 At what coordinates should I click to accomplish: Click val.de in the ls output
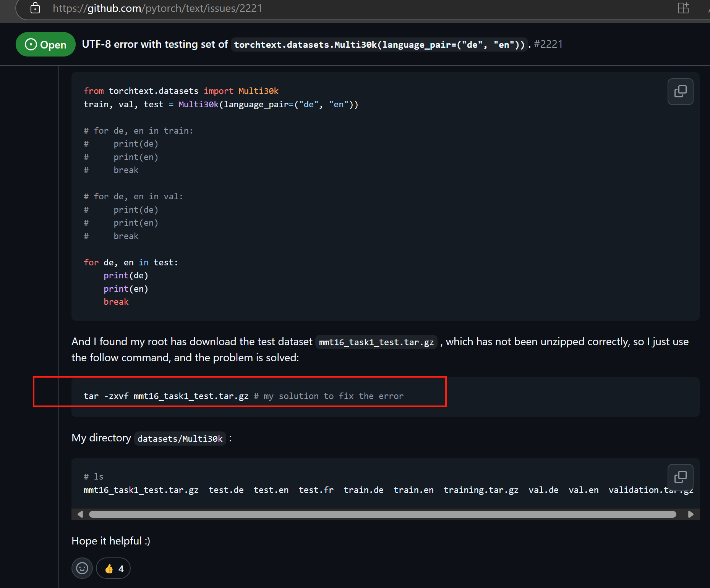click(x=543, y=490)
